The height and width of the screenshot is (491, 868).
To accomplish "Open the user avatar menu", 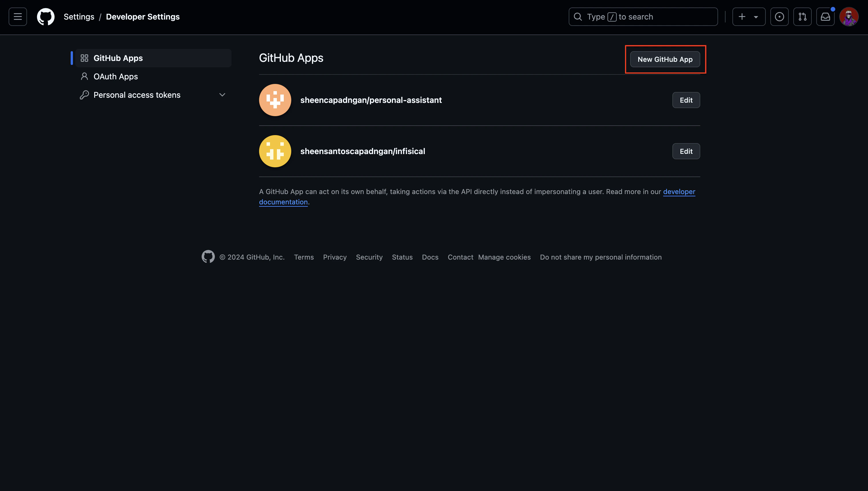I will (848, 16).
